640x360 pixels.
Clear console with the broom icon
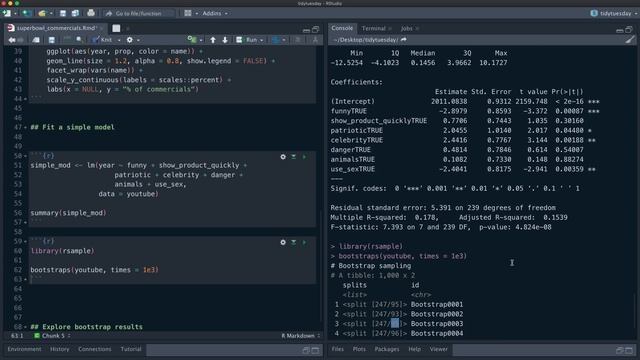point(630,40)
